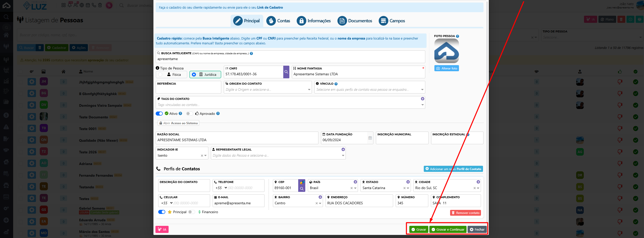Clear the País value with the x icon
The image size is (644, 238).
tap(351, 188)
